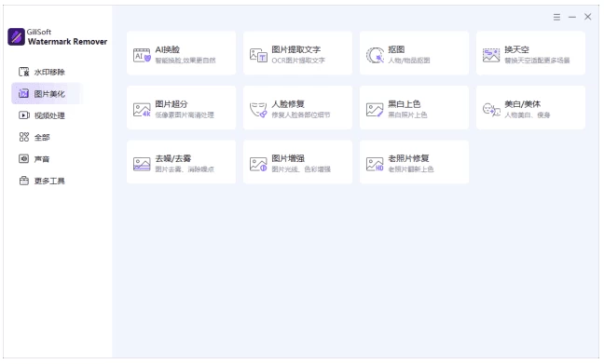Click the 人脸修复 face icon
Image resolution: width=604 pixels, height=364 pixels.
[x=258, y=110]
